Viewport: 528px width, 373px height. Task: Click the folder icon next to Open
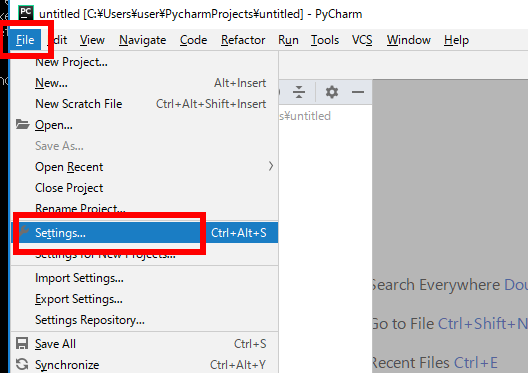23,125
